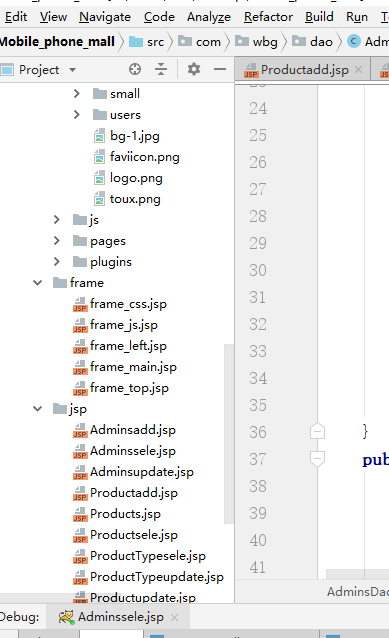The height and width of the screenshot is (638, 389).
Task: Click line number 30 in gutter
Action: click(x=258, y=270)
